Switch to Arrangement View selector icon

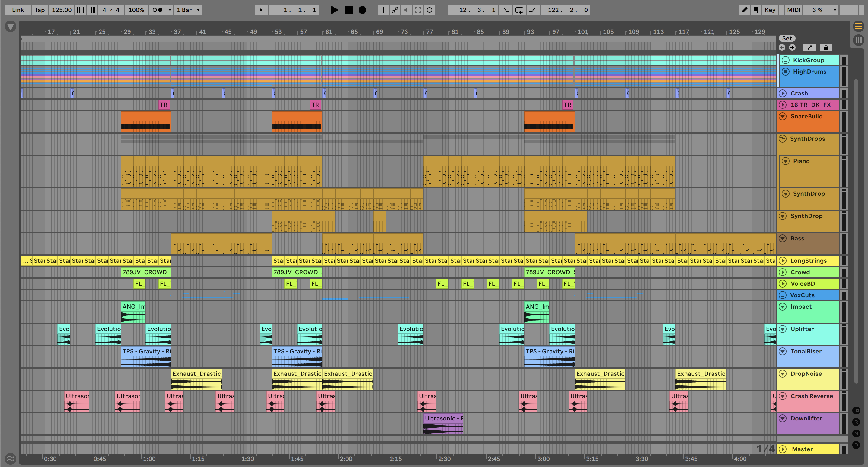click(x=858, y=26)
